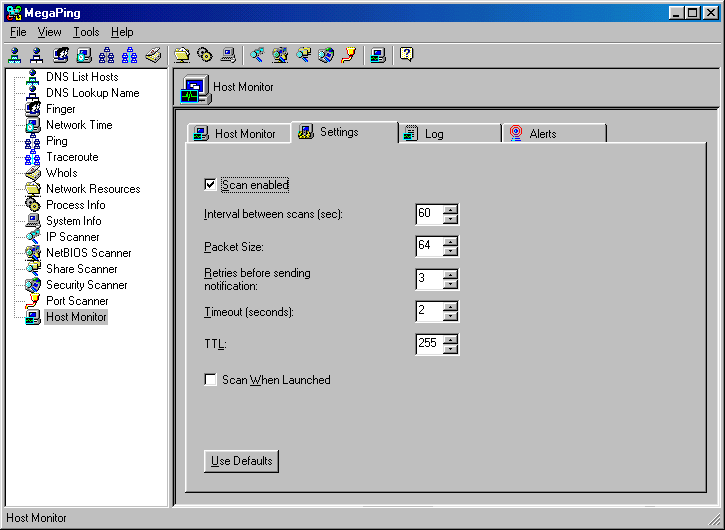The image size is (725, 530).
Task: Select the Ping toolbar icon
Action: click(106, 55)
